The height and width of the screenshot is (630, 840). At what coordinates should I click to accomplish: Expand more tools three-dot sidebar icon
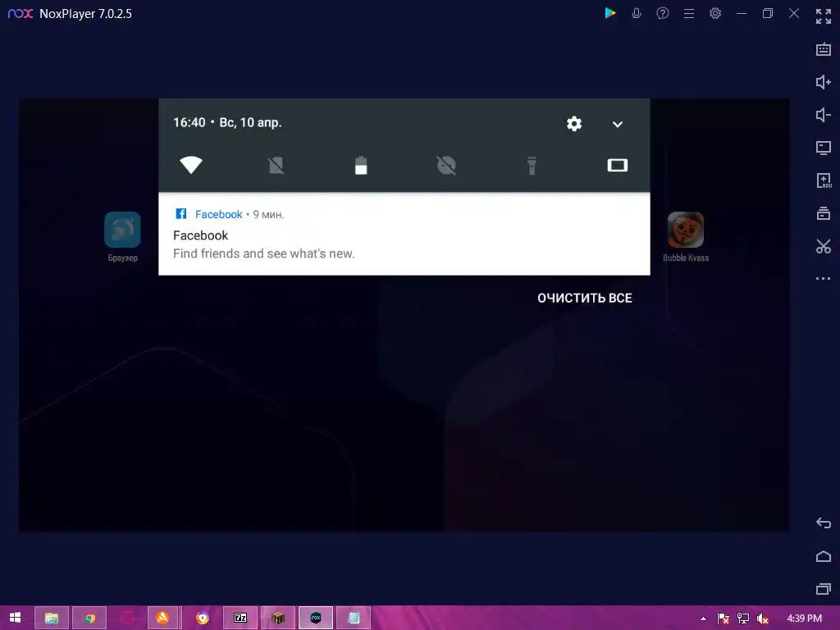[824, 279]
